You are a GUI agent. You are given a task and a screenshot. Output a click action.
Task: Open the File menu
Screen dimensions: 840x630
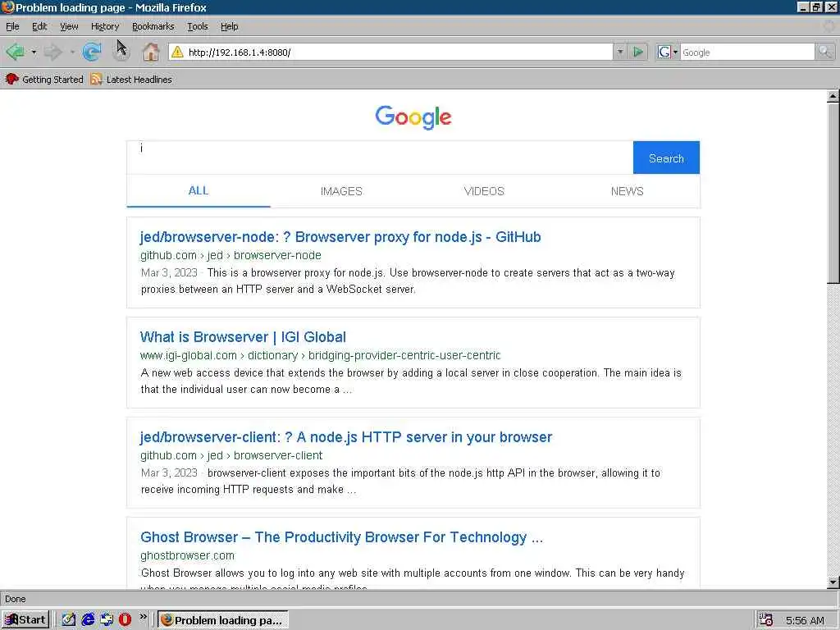(x=12, y=26)
